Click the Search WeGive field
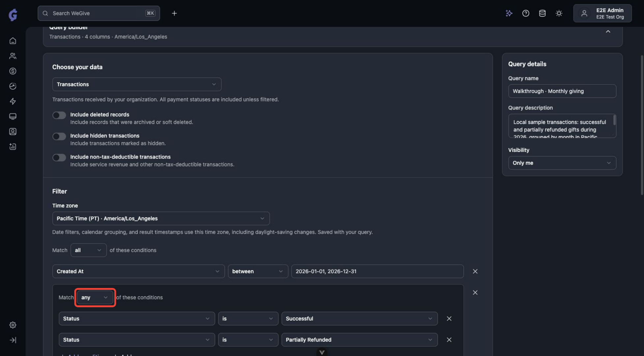 pyautogui.click(x=99, y=13)
